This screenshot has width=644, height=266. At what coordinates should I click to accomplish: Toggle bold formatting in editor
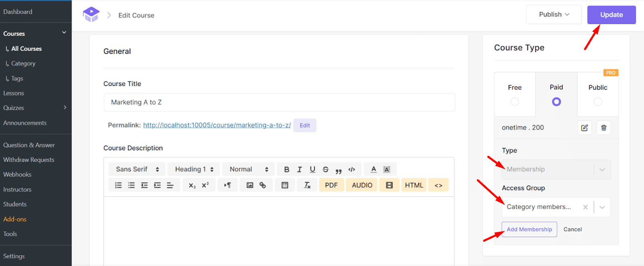tap(287, 170)
